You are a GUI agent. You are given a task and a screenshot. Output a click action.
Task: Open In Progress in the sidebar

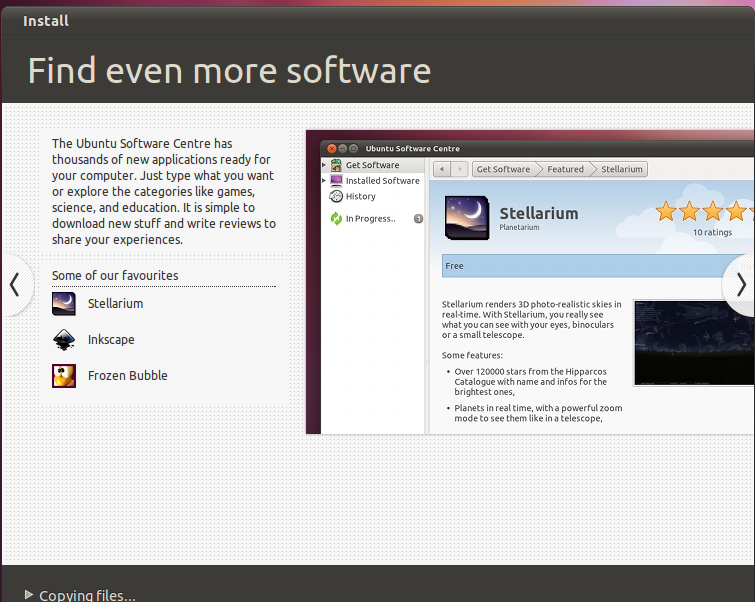tap(373, 219)
